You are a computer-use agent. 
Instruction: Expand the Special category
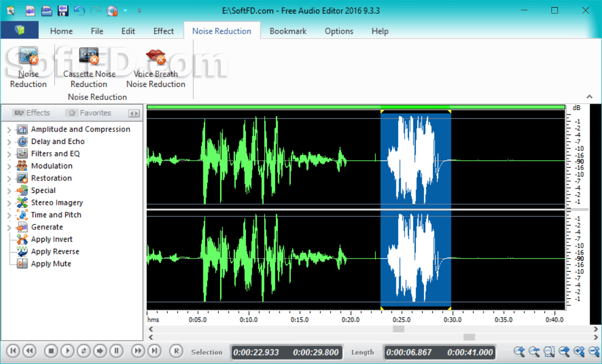(x=9, y=191)
